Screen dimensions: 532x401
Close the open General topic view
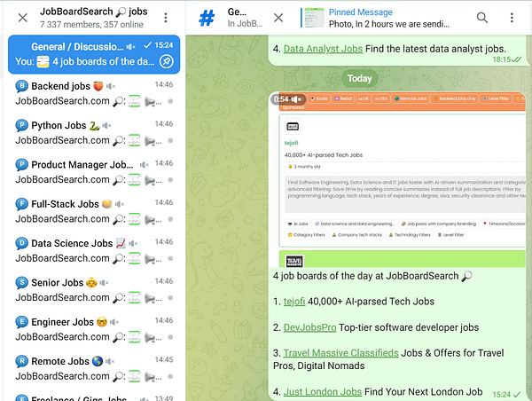278,18
